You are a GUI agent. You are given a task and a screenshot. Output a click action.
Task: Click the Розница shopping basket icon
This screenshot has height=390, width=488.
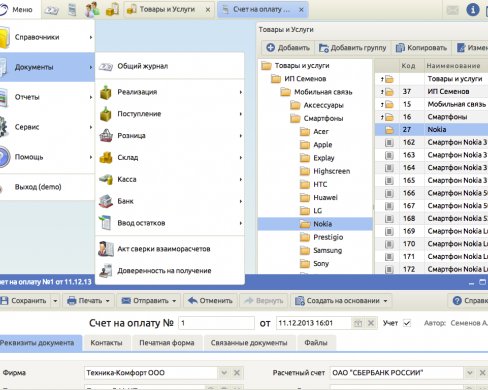pyautogui.click(x=106, y=136)
